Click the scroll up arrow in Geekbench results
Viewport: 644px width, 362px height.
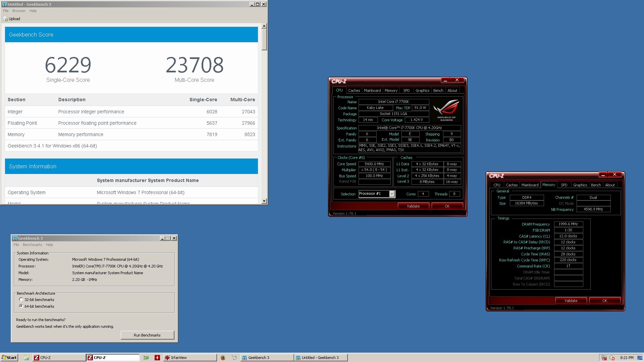click(x=264, y=26)
